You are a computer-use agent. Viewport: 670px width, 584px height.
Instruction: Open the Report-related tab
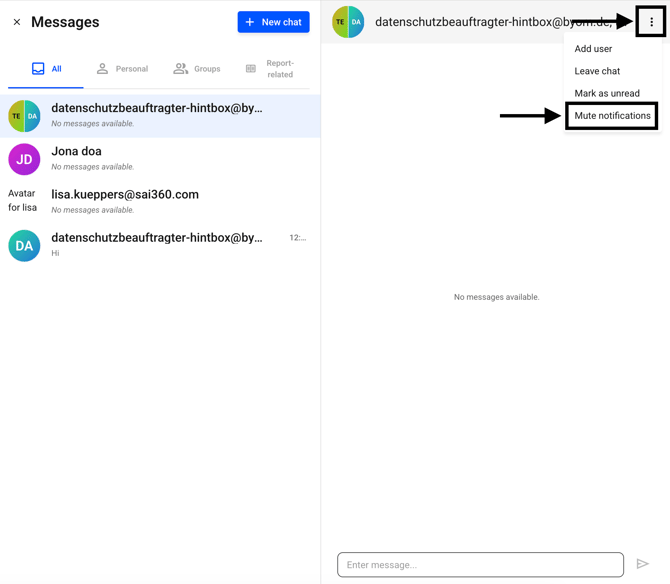coord(270,69)
